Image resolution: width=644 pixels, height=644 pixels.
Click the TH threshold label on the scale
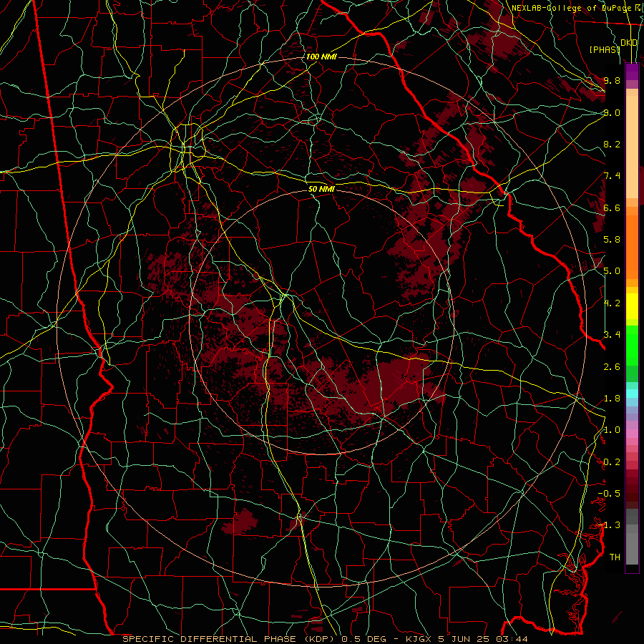click(615, 557)
